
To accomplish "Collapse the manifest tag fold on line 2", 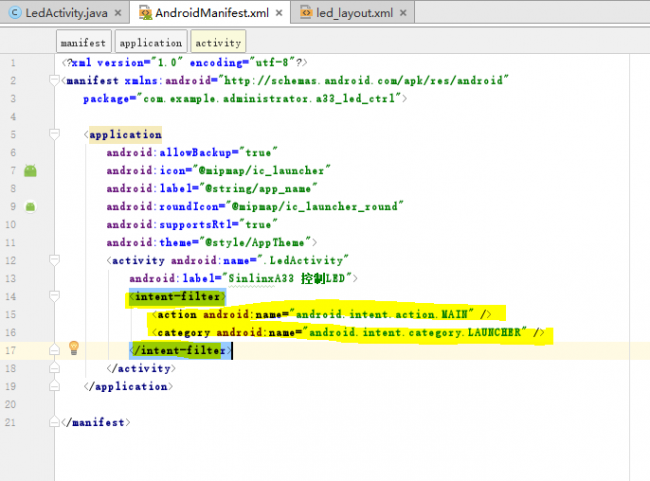I will coord(54,80).
